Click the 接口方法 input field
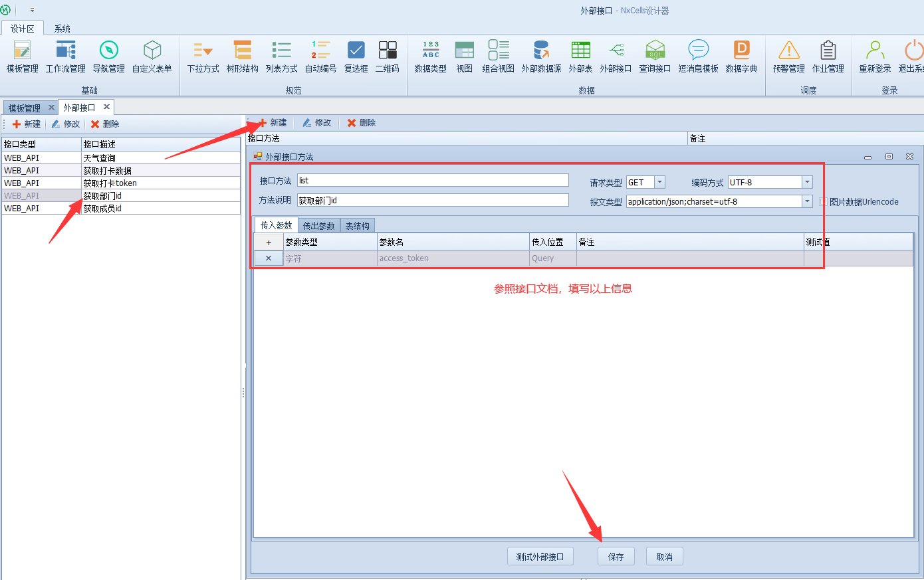Viewport: 924px width, 580px height. click(x=433, y=180)
